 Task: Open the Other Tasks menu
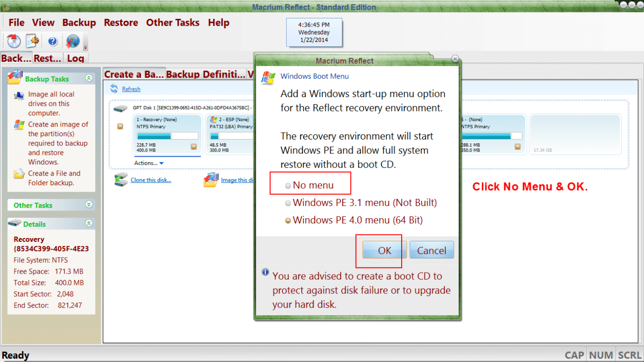(173, 23)
